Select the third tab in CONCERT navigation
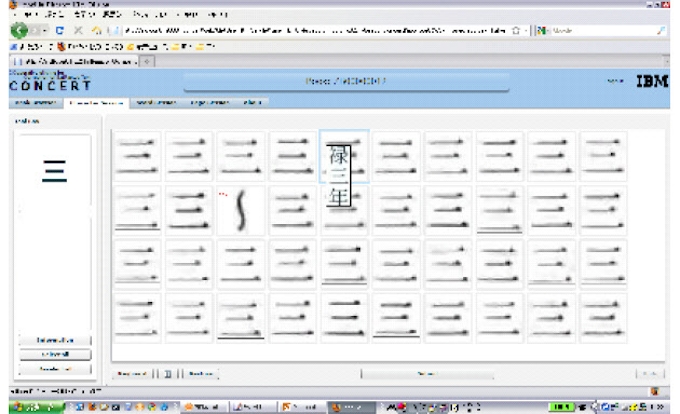This screenshot has height=414, width=680. (156, 103)
